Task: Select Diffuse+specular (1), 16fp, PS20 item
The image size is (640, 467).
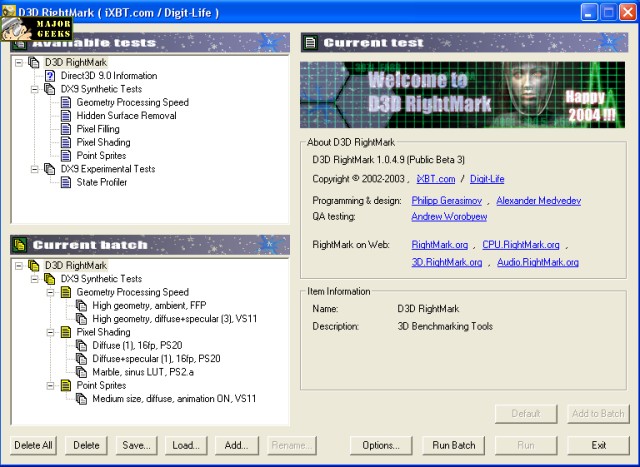Action: click(x=156, y=359)
